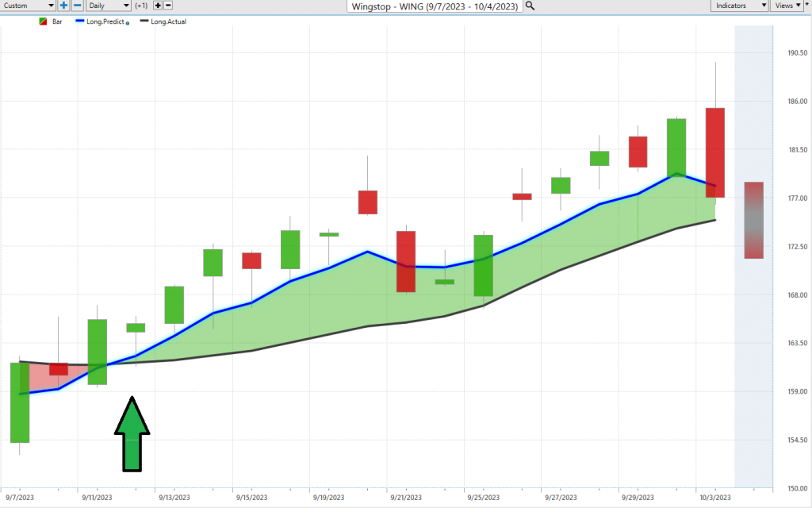Click the 154.50 price axis label
The image size is (812, 508).
[798, 440]
